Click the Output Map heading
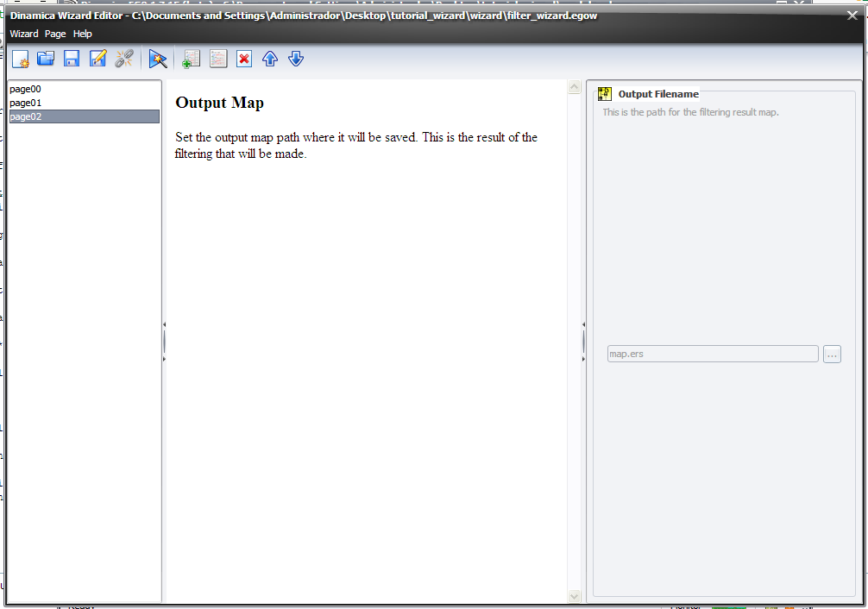The image size is (868, 609). [x=219, y=103]
